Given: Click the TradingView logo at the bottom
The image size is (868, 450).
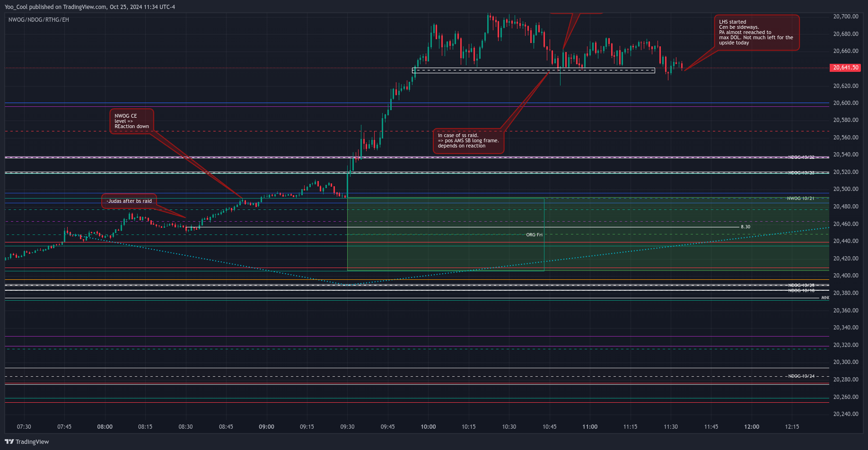Looking at the screenshot, I should tap(27, 441).
